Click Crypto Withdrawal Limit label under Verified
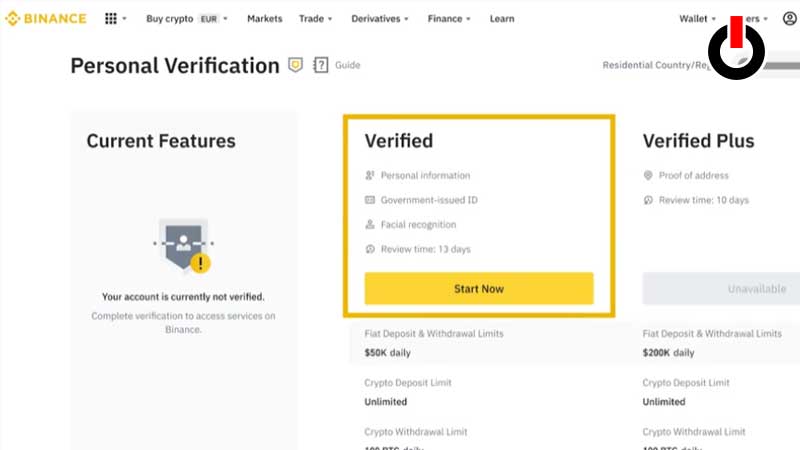This screenshot has width=800, height=450. click(x=416, y=432)
